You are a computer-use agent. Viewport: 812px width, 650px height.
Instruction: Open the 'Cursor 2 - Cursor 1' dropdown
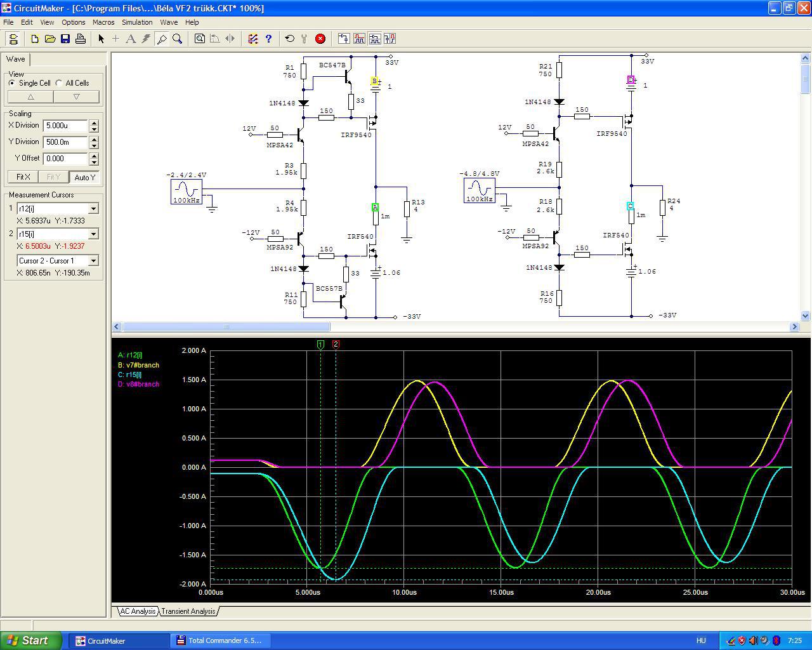[93, 261]
